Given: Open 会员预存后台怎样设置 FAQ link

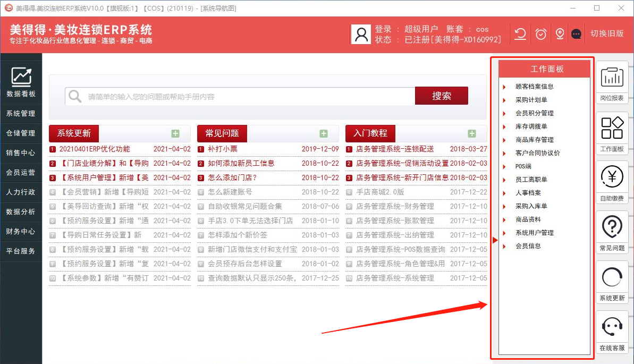Looking at the screenshot, I should coord(245,264).
